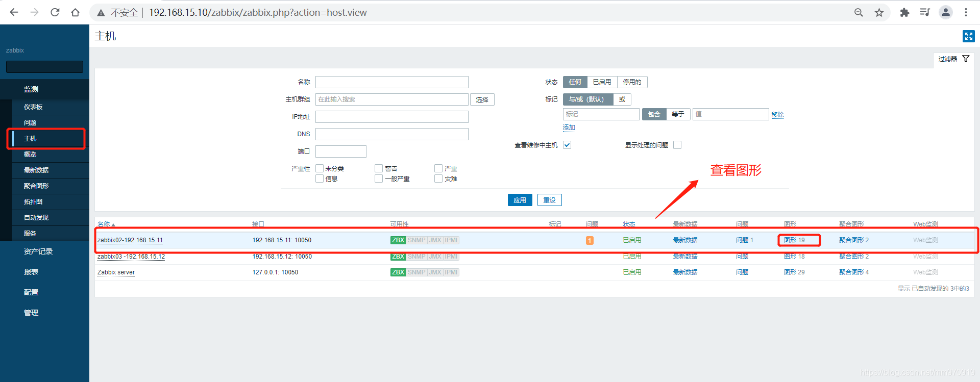Bookmark this page with the star

879,12
